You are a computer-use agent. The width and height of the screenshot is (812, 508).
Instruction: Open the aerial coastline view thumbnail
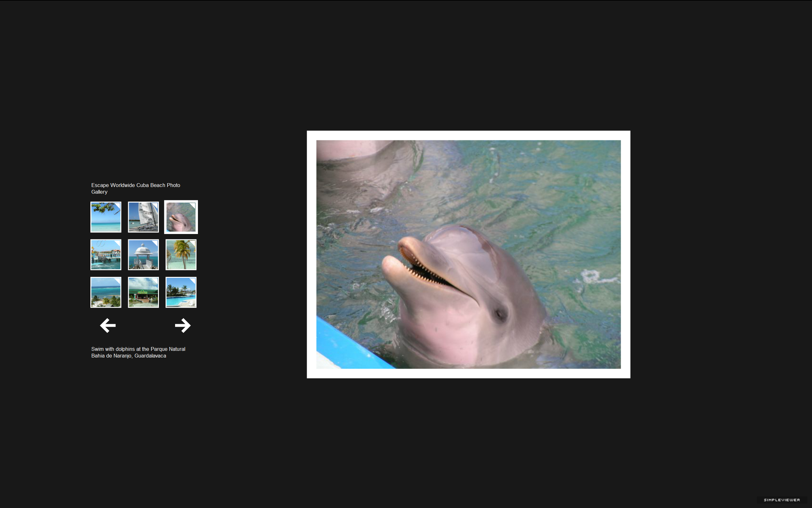(106, 292)
